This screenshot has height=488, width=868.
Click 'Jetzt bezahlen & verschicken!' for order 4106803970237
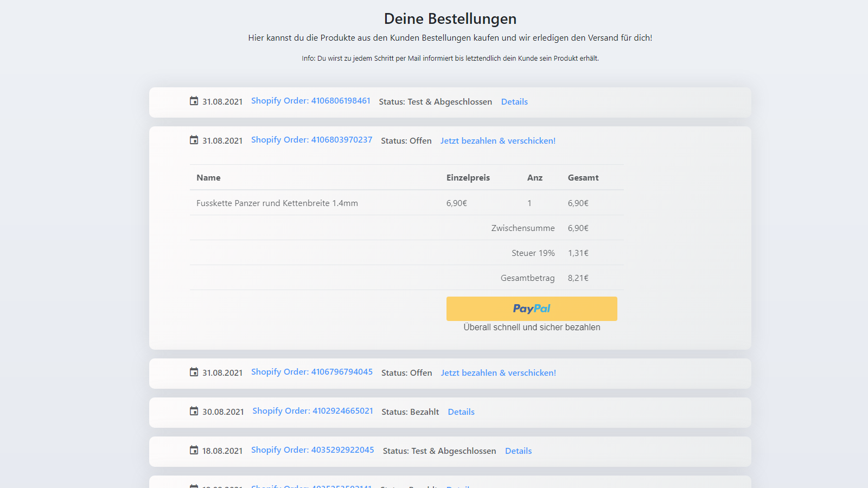tap(498, 141)
